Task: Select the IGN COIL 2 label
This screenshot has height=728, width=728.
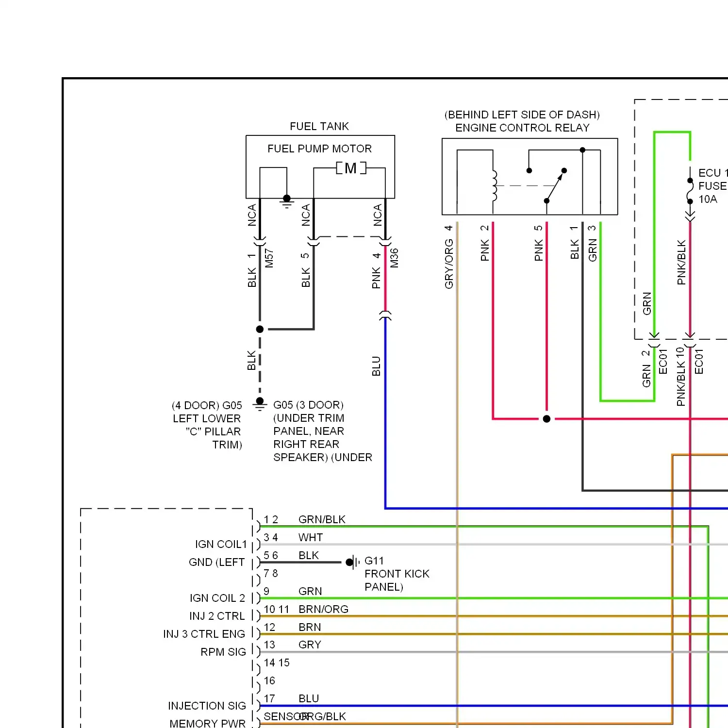Action: 217,598
